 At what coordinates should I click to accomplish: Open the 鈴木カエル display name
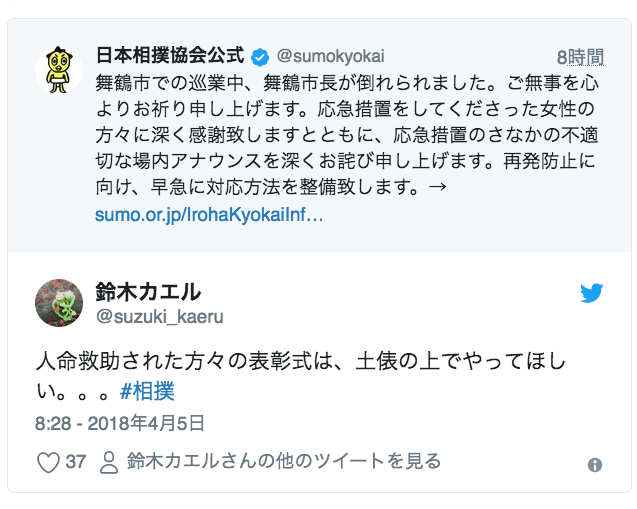[x=148, y=292]
